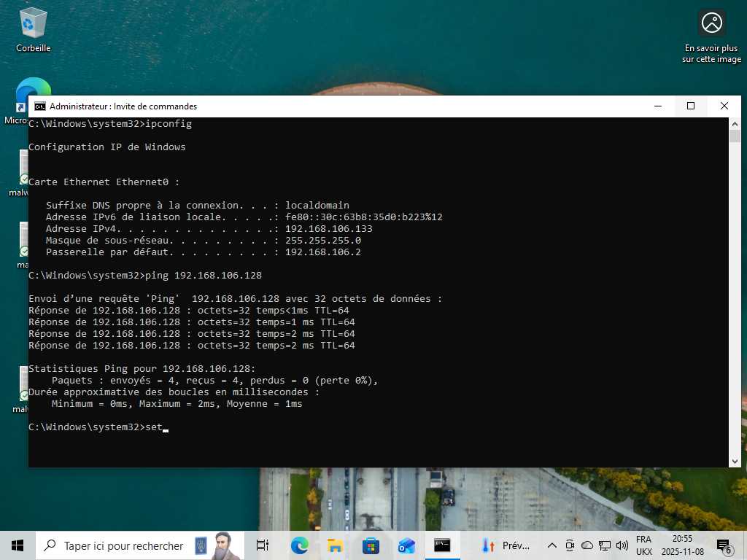
Task: Open Microsoft Store from the taskbar
Action: (x=371, y=545)
